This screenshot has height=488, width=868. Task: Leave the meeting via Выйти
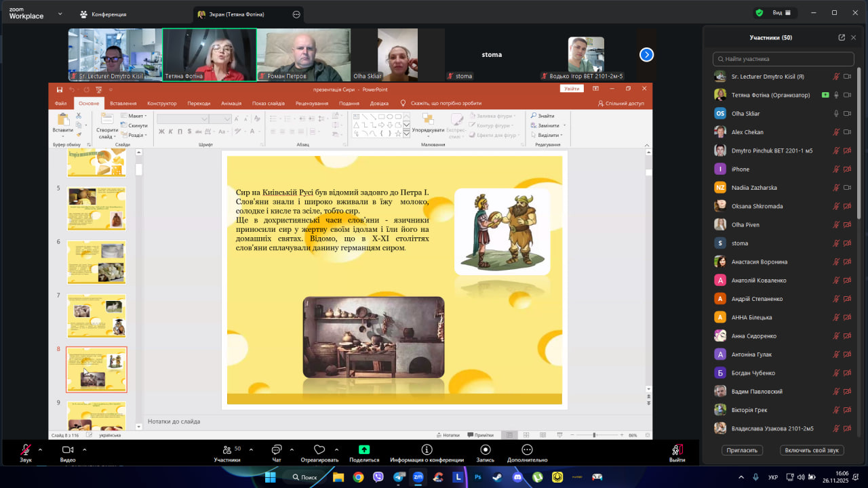(x=677, y=450)
